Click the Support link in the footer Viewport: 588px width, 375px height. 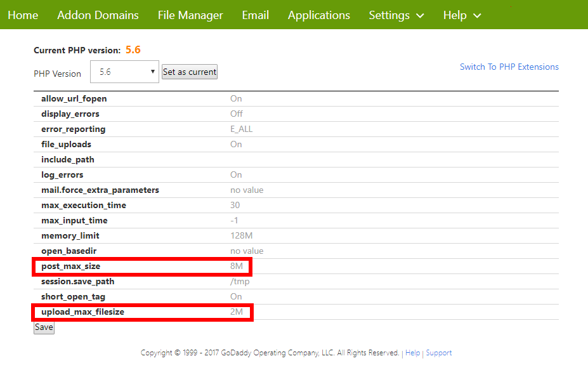pyautogui.click(x=438, y=353)
